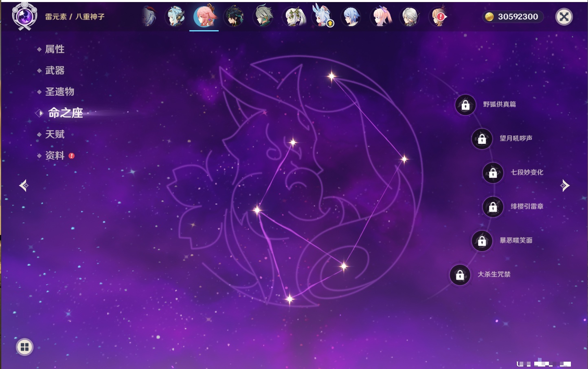Choose the gray-haired character with green earpiece
Viewport: 588px width, 369px height.
263,17
